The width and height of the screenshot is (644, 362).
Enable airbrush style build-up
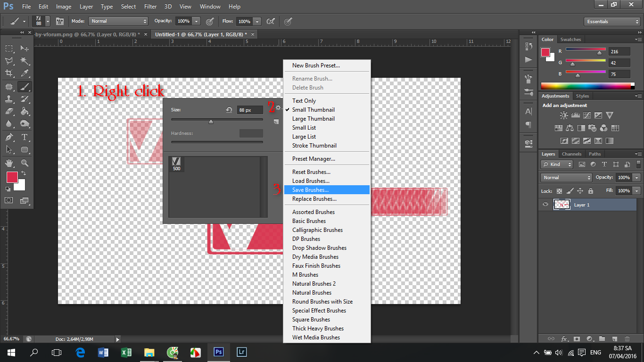click(271, 21)
